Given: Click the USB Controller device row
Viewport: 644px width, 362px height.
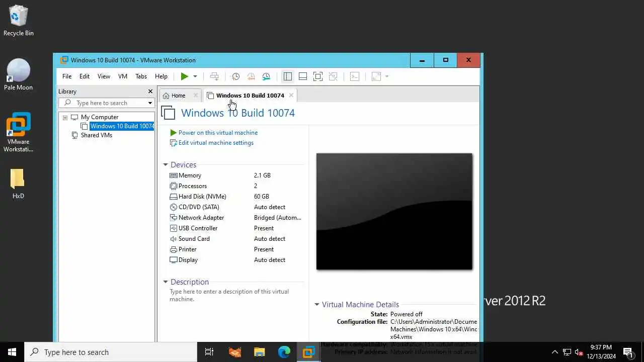Looking at the screenshot, I should pyautogui.click(x=236, y=228).
